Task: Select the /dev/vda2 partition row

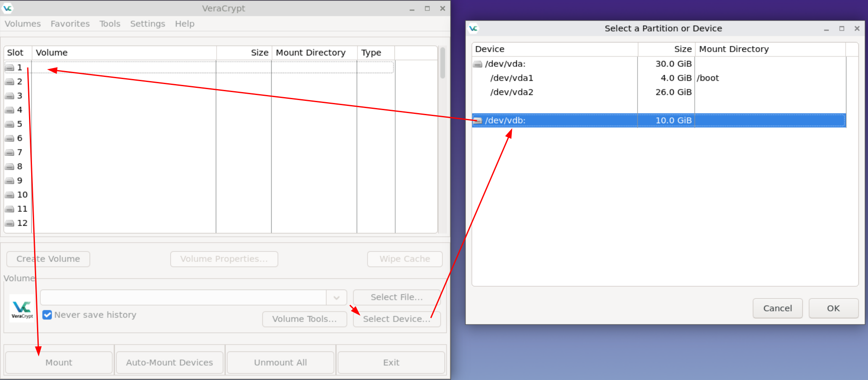Action: click(659, 92)
